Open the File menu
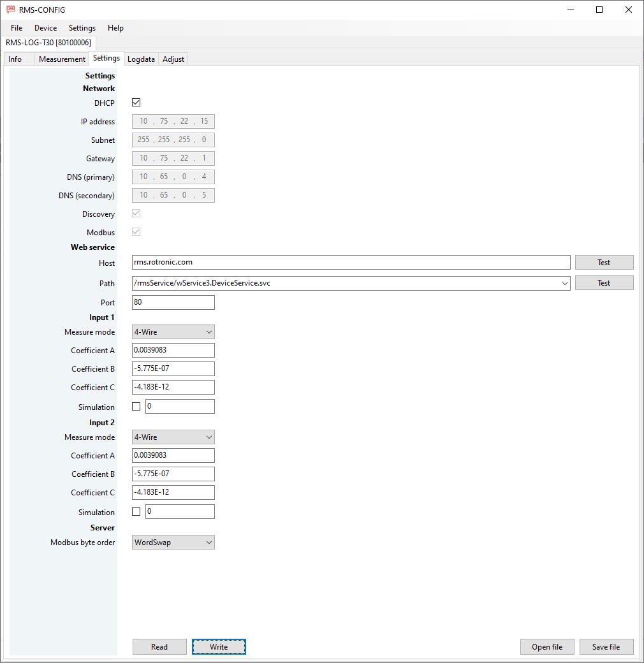644x663 pixels. 17,28
